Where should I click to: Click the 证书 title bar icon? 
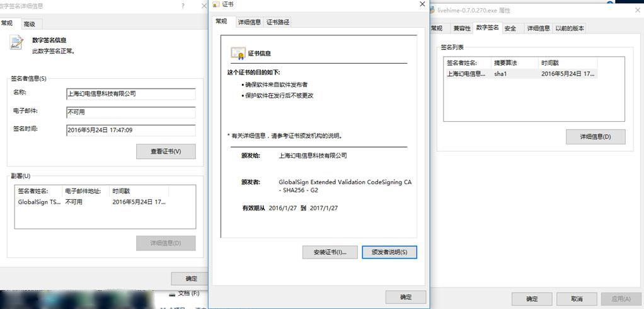pyautogui.click(x=216, y=4)
